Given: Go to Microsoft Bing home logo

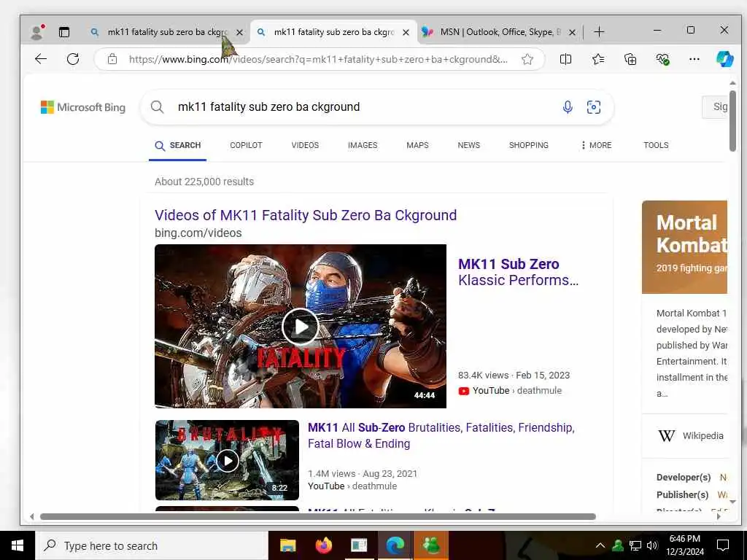Looking at the screenshot, I should tap(83, 107).
